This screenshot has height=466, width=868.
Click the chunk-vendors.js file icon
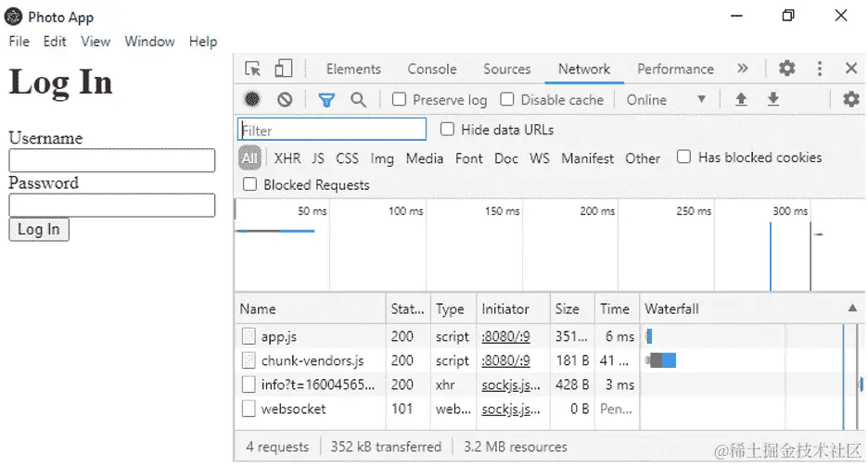249,360
